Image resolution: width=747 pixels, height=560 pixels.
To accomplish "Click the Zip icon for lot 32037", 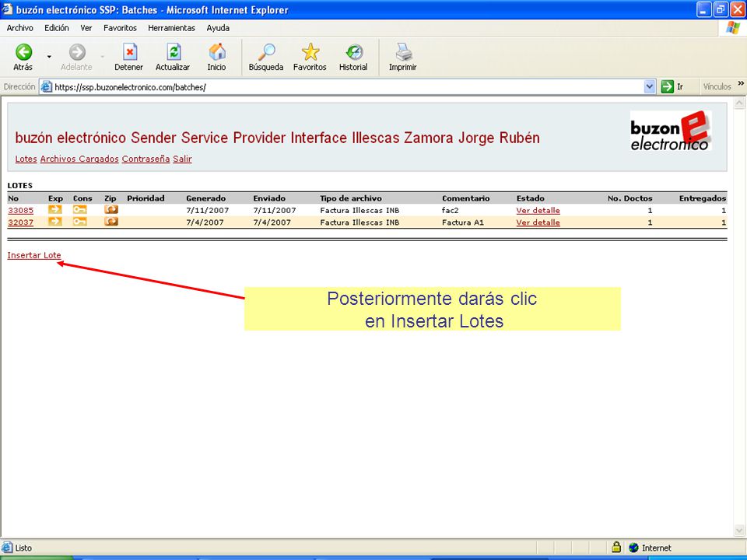I will [111, 222].
